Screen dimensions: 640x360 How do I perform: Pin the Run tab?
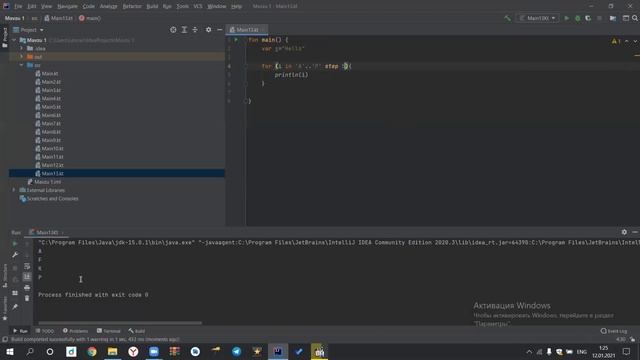pyautogui.click(x=15, y=307)
